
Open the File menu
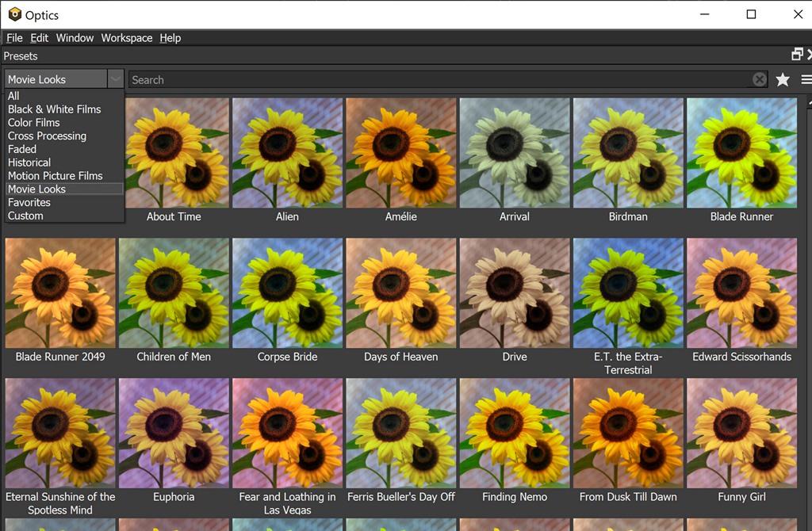coord(14,38)
